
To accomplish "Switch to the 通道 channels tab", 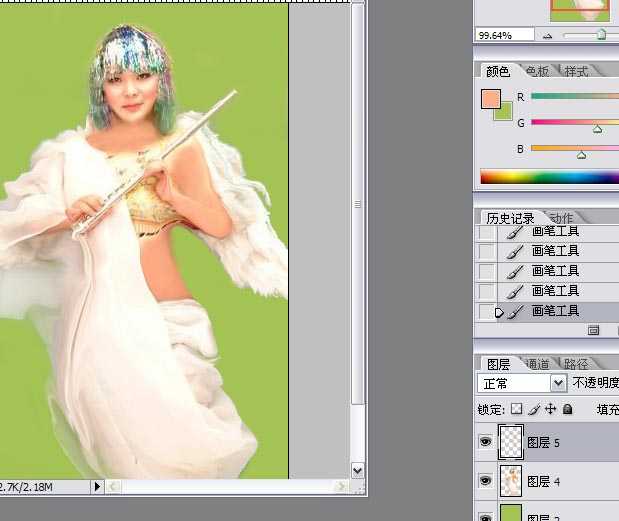I will click(536, 364).
